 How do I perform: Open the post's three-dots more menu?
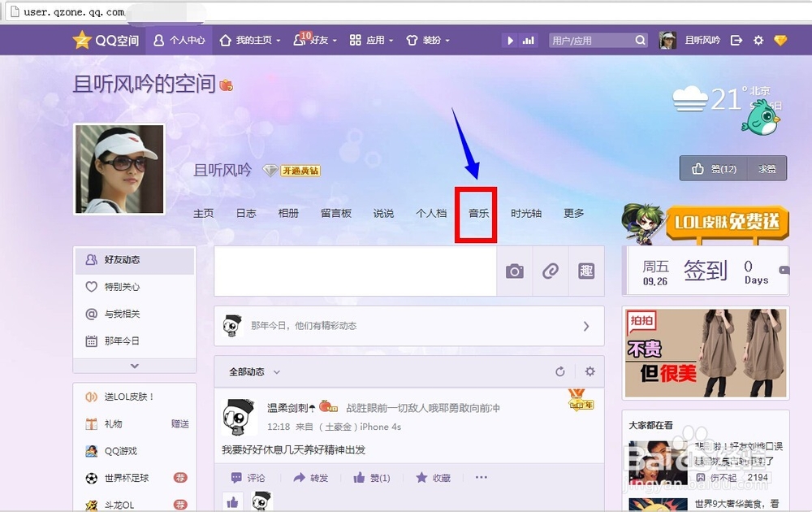coord(481,477)
